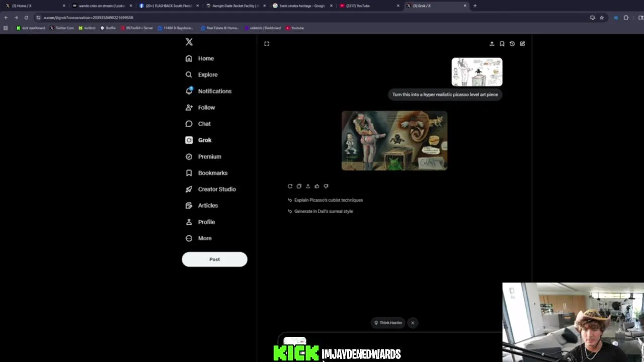
Task: Switch to the YouTube browser tab
Action: 370,6
